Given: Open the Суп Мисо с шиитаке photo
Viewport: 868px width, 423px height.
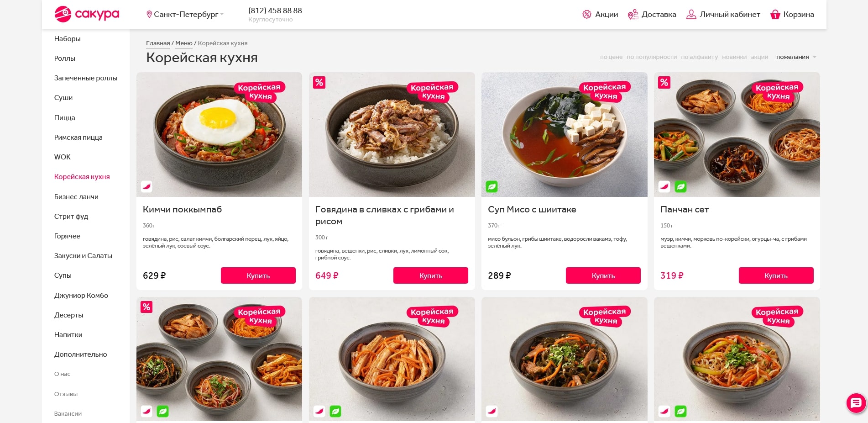Looking at the screenshot, I should (564, 135).
